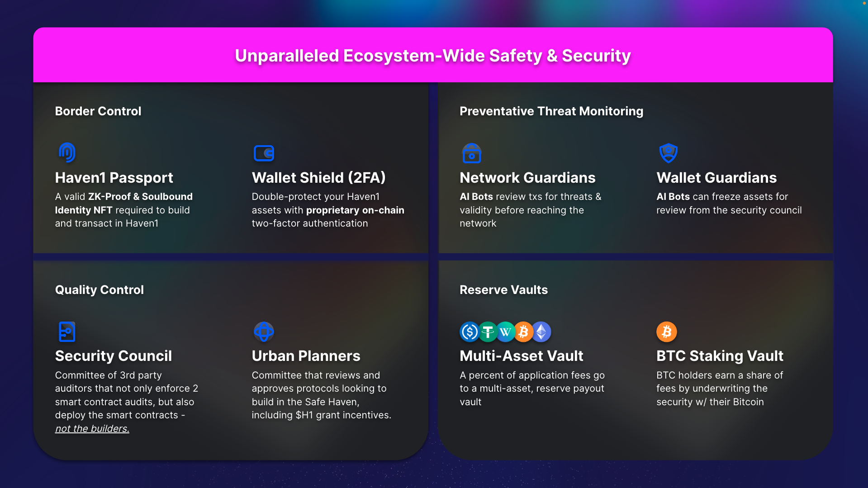Click the Unparalleled Ecosystem-Wide Safety & Security title
Viewport: 868px width, 488px height.
click(433, 56)
